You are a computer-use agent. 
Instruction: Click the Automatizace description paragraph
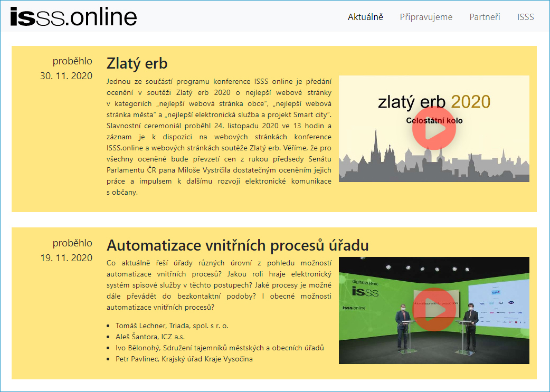coord(219,285)
